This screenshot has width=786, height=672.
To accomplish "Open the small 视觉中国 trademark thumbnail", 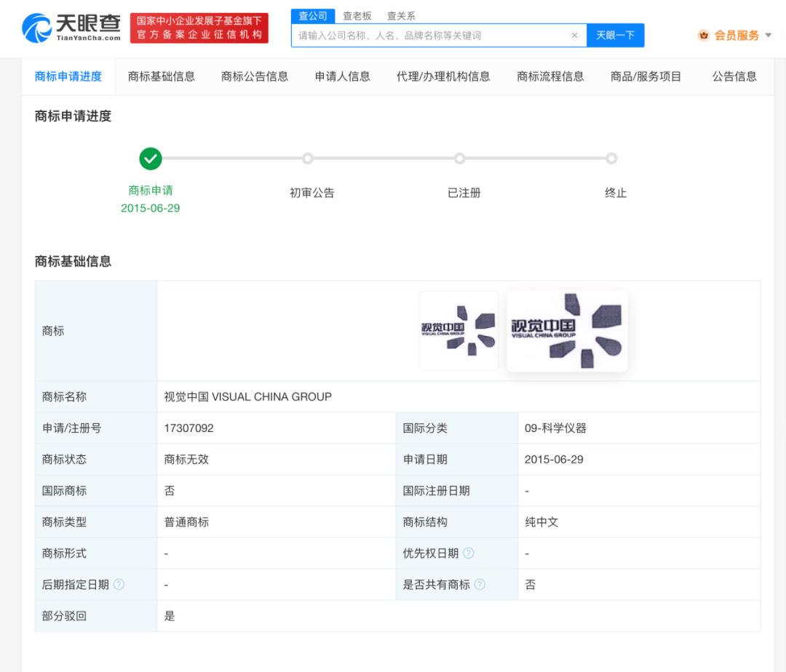I will (x=458, y=330).
